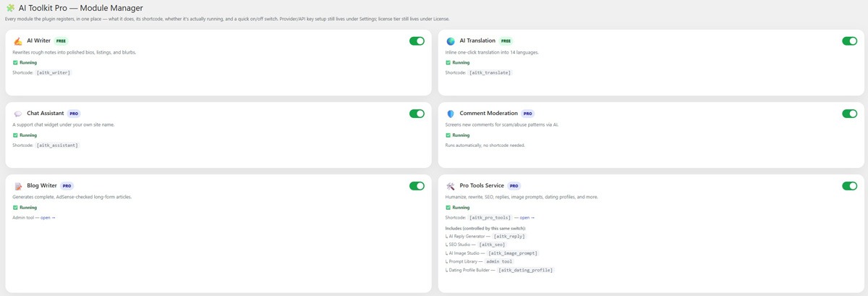The width and height of the screenshot is (868, 296).
Task: Switch off the Comment Moderation module
Action: [849, 114]
